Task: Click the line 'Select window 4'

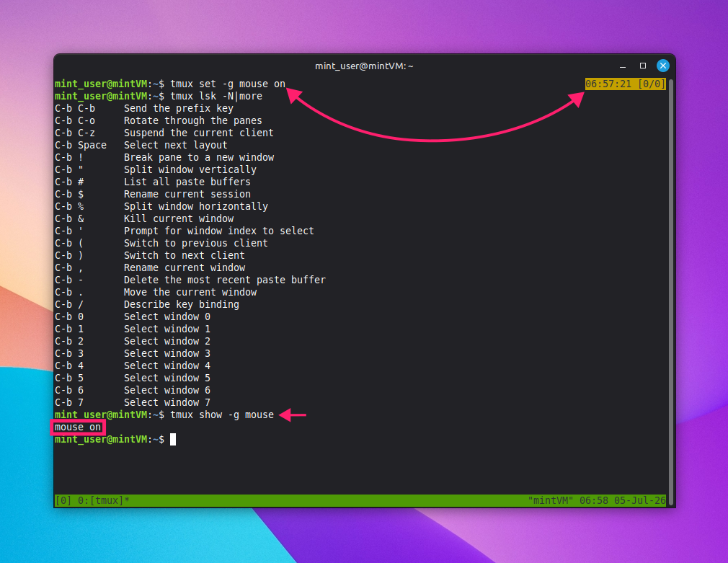Action: coord(167,365)
